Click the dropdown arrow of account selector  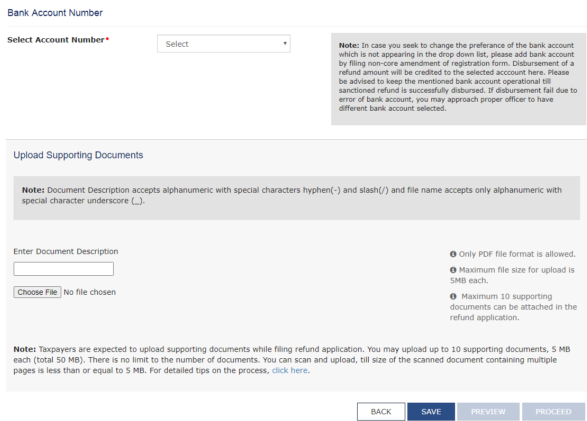285,43
